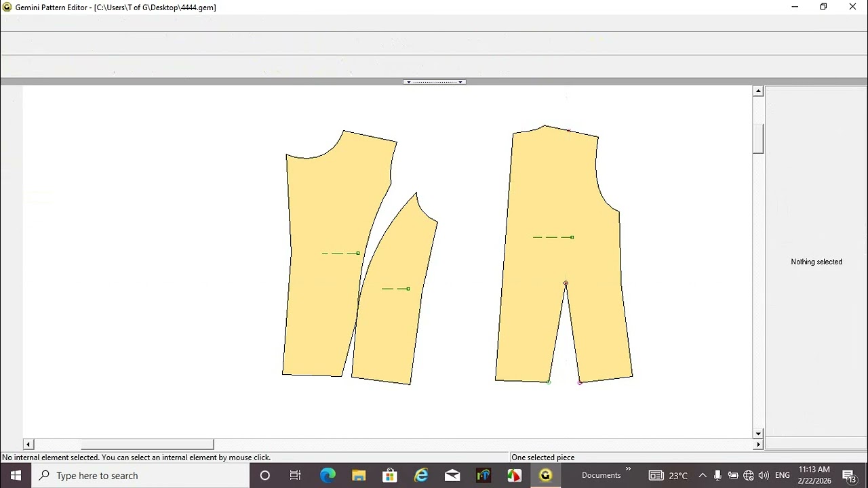Screen dimensions: 868x488
Task: Open Microsoft Store from the taskbar
Action: 390,475
